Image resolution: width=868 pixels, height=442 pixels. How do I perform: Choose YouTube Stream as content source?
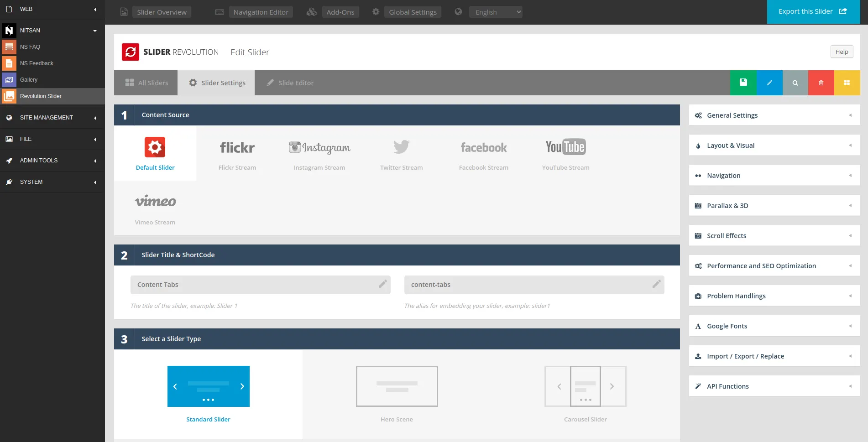pyautogui.click(x=566, y=153)
